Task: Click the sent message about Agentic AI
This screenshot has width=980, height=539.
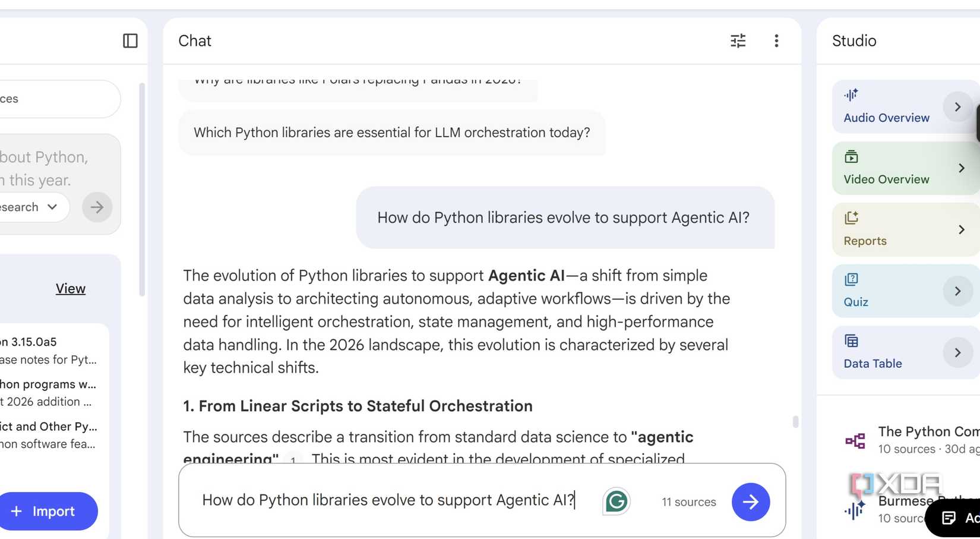Action: [565, 218]
